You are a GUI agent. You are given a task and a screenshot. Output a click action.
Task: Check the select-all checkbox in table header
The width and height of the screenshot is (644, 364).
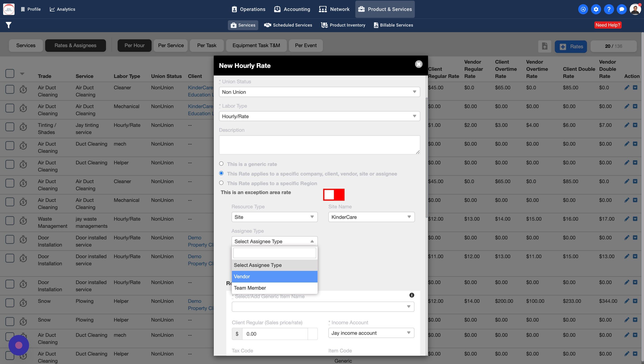pos(10,73)
